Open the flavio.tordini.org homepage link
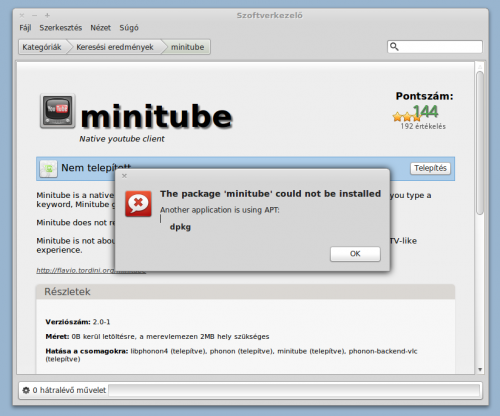 point(91,270)
